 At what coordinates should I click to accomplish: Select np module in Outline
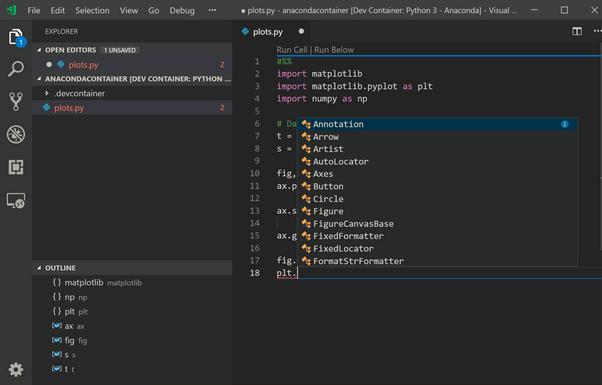pos(132,297)
